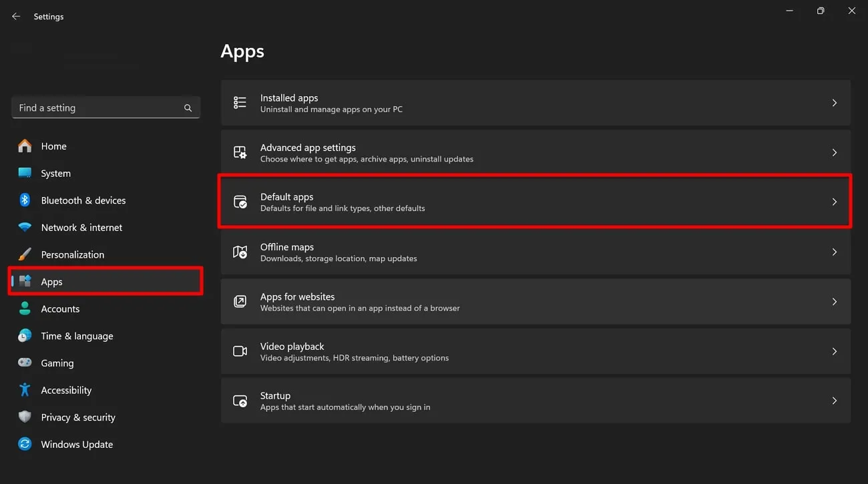Expand the Advanced app settings chevron

(x=834, y=152)
